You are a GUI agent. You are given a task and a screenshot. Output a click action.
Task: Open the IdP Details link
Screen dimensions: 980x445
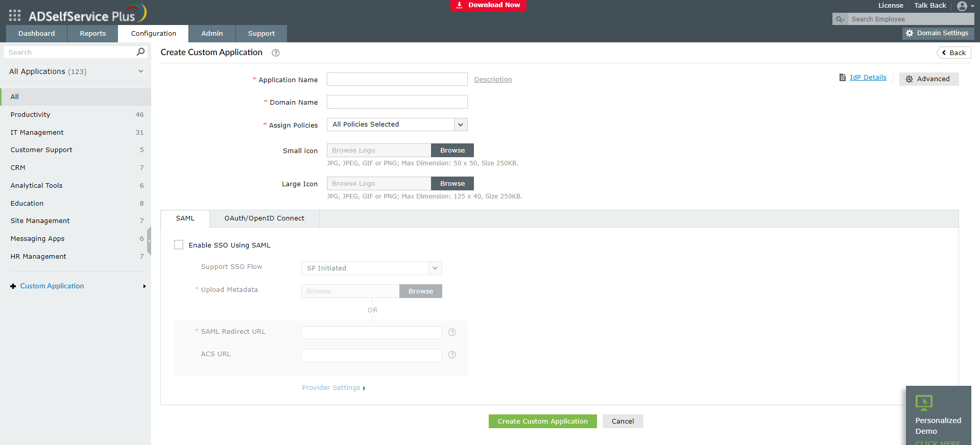[x=868, y=78]
